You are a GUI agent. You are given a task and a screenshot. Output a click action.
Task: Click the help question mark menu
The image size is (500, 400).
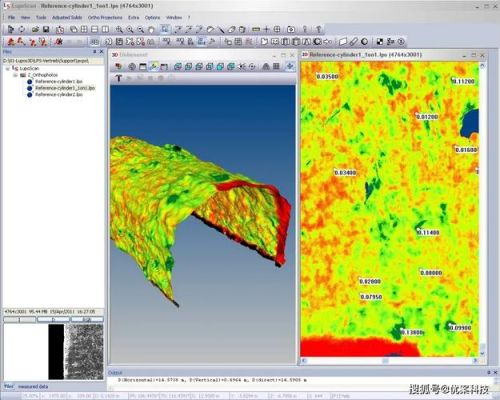(189, 17)
